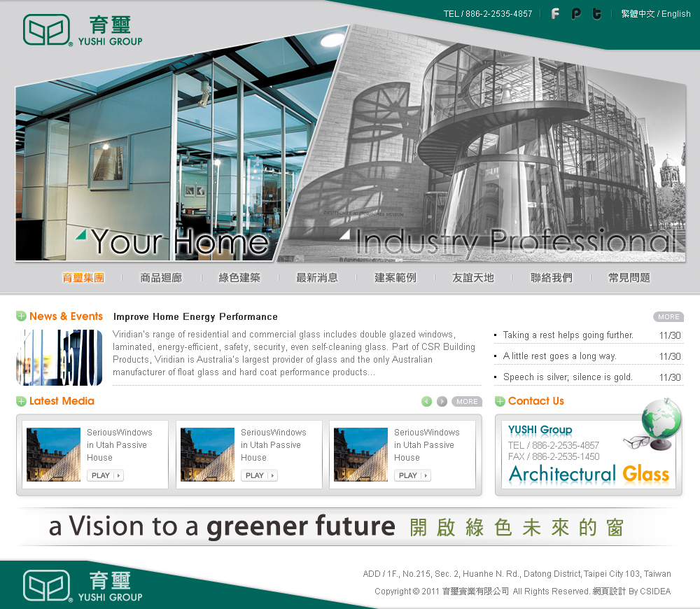The image size is (700, 609).
Task: Select the 聯絡我們 navigation item
Action: [x=552, y=278]
